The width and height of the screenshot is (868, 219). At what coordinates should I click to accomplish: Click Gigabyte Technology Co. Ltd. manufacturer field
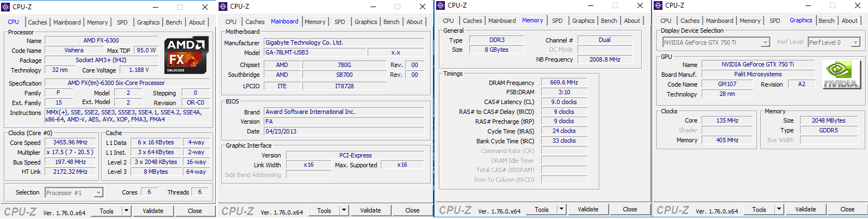(345, 42)
